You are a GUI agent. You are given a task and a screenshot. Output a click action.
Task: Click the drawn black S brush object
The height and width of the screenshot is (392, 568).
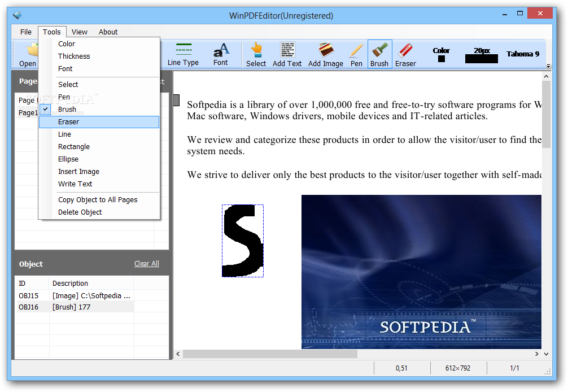click(x=243, y=241)
